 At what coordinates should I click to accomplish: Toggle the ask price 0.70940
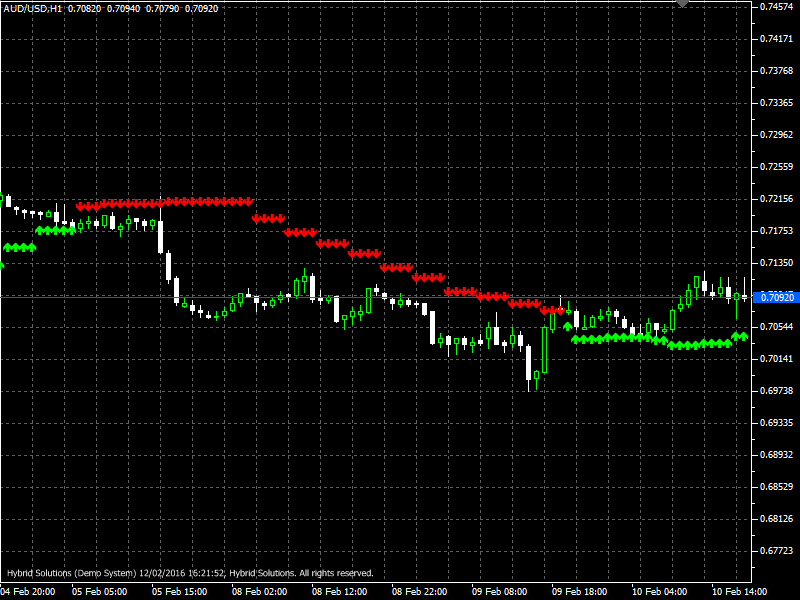coord(124,9)
